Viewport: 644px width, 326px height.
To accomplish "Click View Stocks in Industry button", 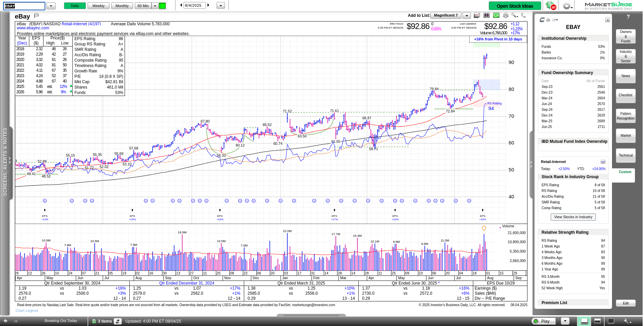I will pos(573,217).
